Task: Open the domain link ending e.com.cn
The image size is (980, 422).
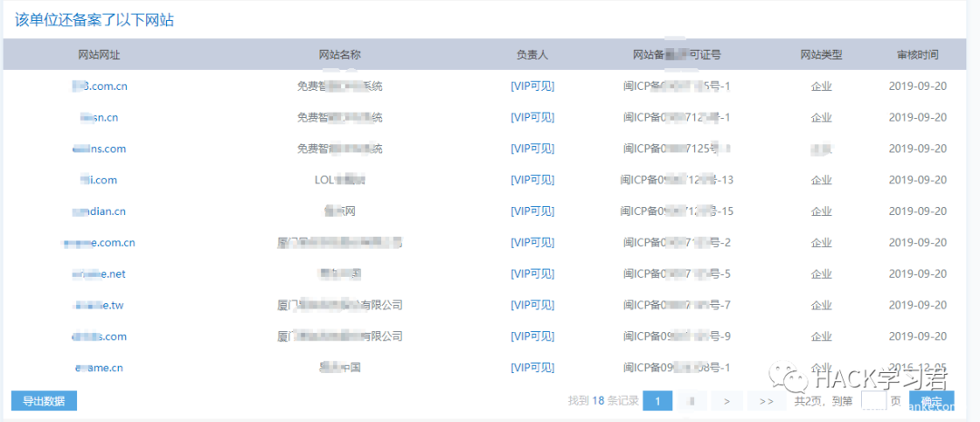Action: click(x=100, y=242)
